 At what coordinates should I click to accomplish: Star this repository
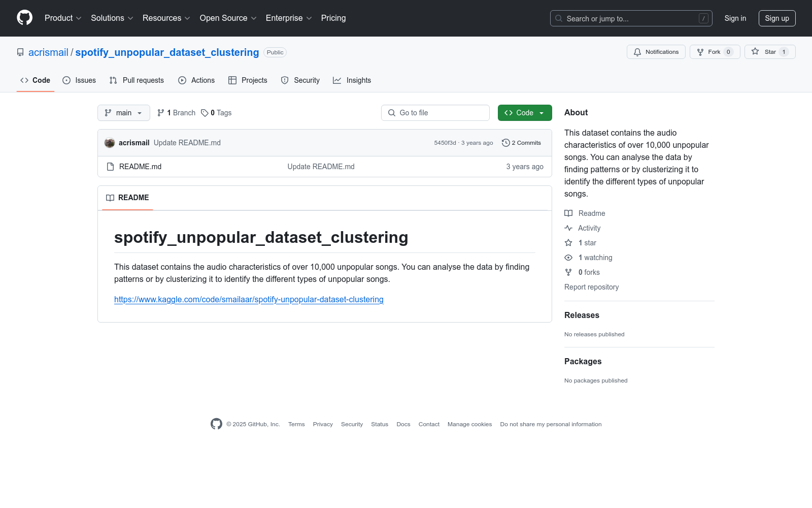(770, 52)
